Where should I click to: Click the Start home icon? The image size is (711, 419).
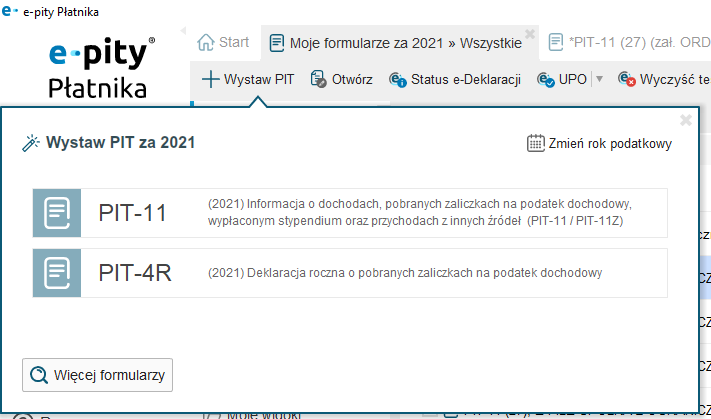pos(205,42)
